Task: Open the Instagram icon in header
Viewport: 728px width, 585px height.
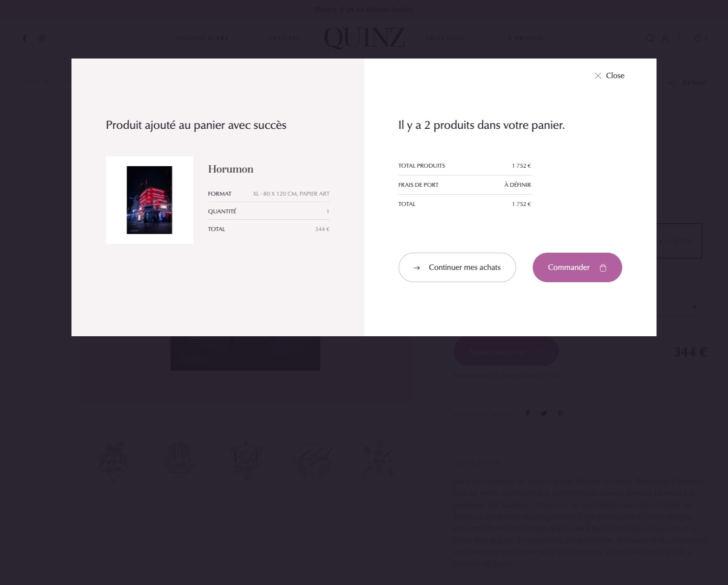Action: 42,38
